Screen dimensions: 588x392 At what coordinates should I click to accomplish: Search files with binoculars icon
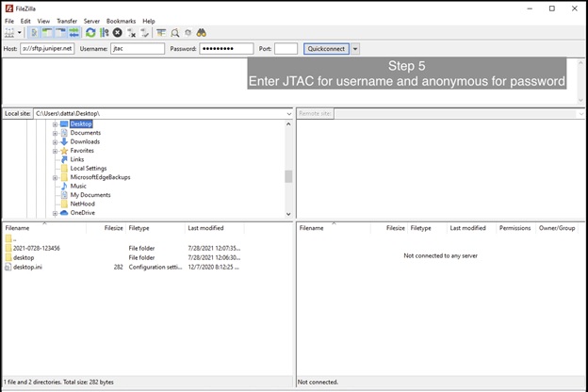click(x=202, y=33)
